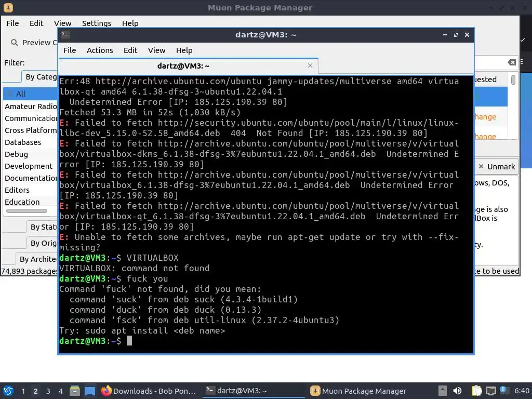
Task: Select the Development category
Action: pos(31,166)
